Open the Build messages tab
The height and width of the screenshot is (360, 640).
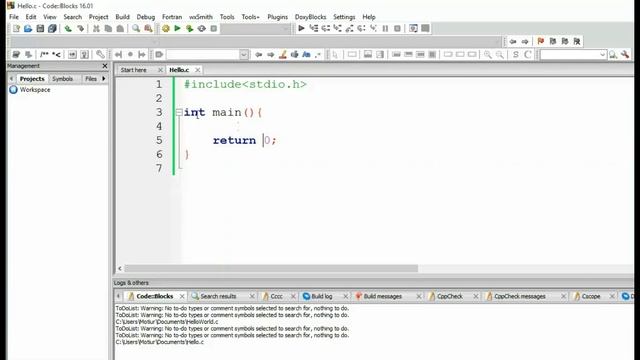tap(382, 296)
